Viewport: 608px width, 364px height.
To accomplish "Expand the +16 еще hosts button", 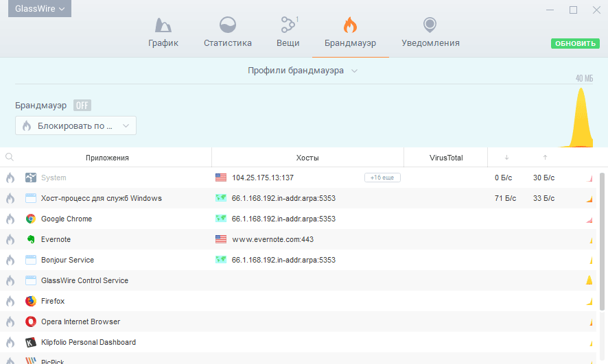I will click(382, 178).
